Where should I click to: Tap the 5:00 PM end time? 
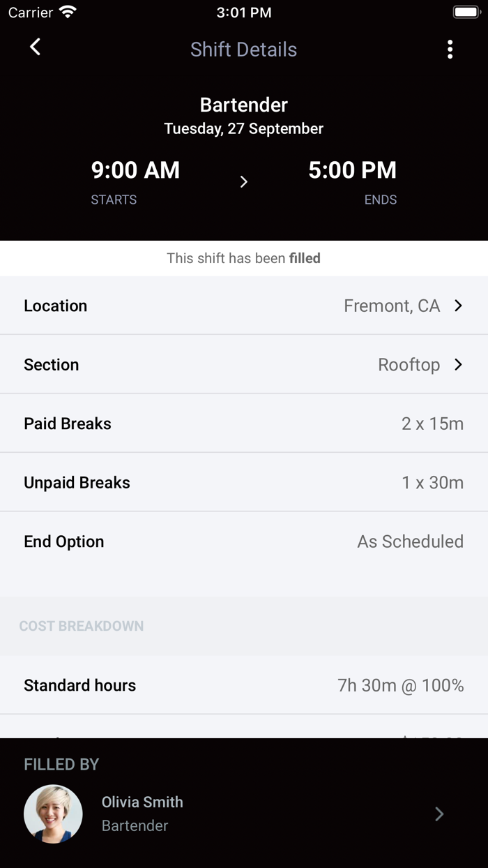[352, 170]
